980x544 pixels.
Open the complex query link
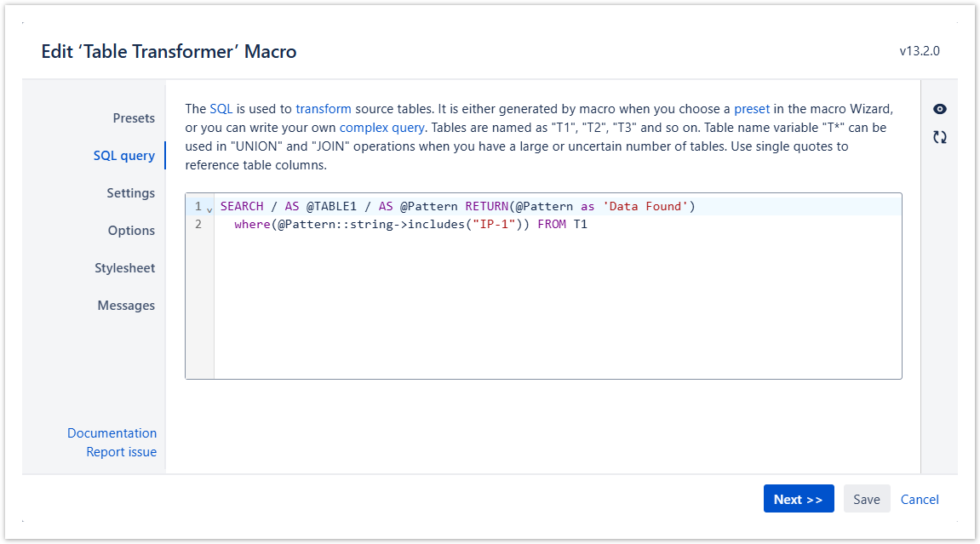point(381,128)
